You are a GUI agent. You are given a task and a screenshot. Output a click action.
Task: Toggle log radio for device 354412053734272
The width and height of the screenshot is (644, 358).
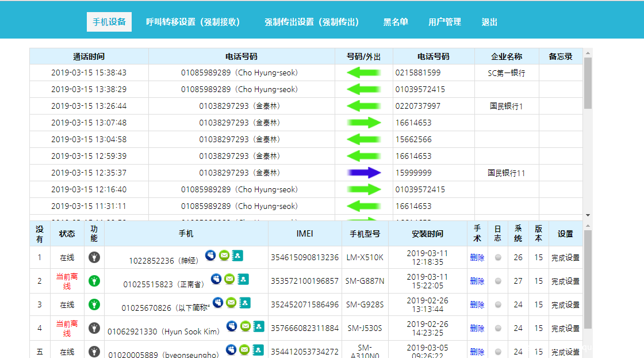click(498, 352)
